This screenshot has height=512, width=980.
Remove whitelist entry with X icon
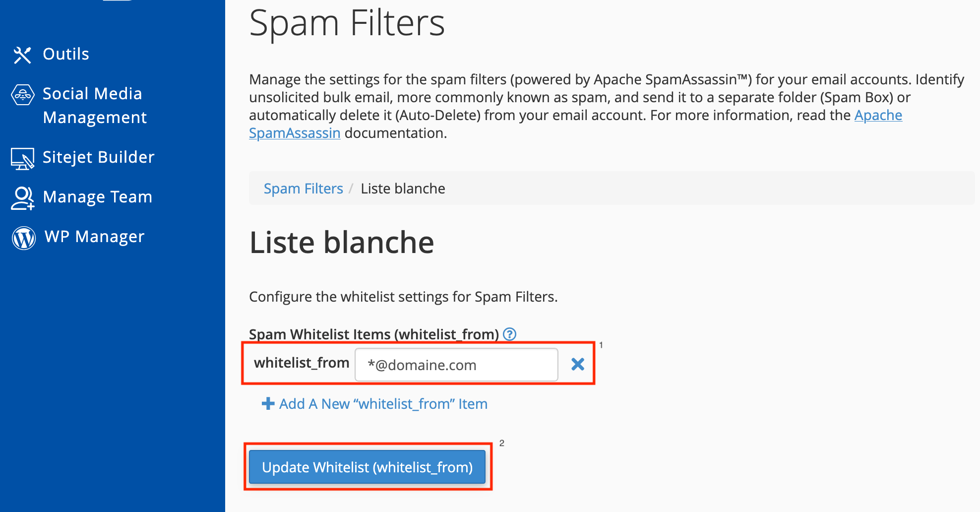(578, 364)
